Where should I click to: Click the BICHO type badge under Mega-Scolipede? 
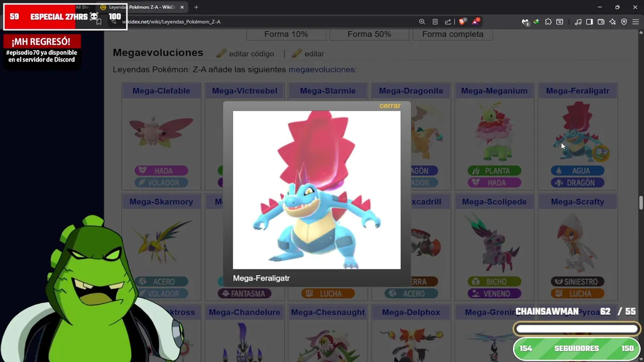(495, 282)
